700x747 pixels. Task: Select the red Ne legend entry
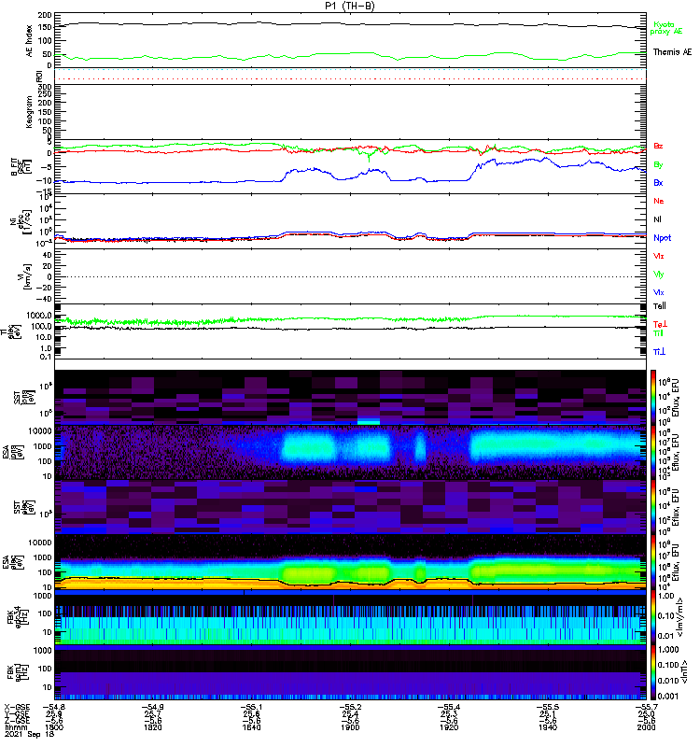click(659, 201)
